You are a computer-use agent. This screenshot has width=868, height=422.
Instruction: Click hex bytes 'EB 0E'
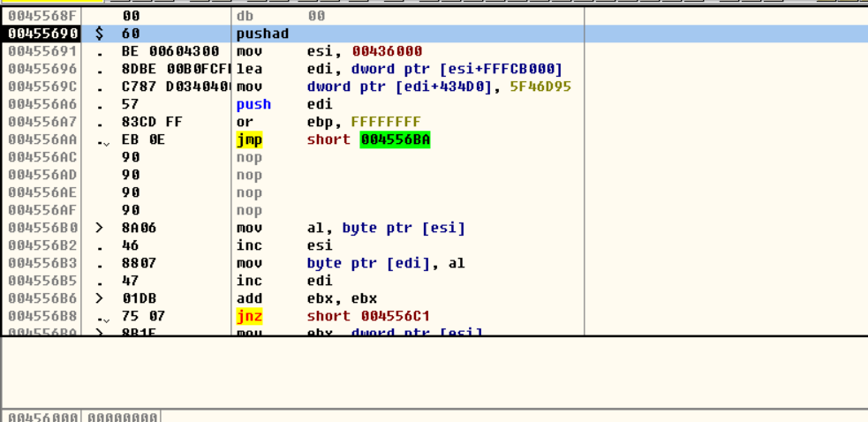pos(143,139)
